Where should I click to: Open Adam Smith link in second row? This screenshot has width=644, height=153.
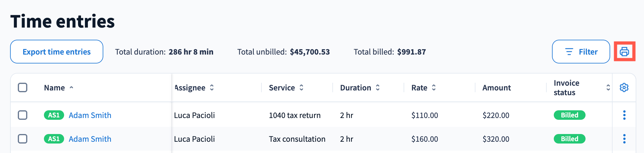coord(90,139)
